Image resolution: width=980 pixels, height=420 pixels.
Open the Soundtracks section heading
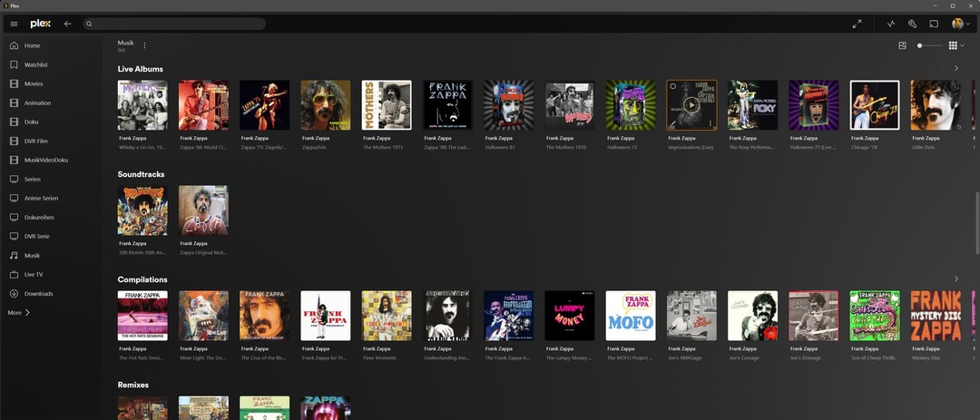pos(141,174)
